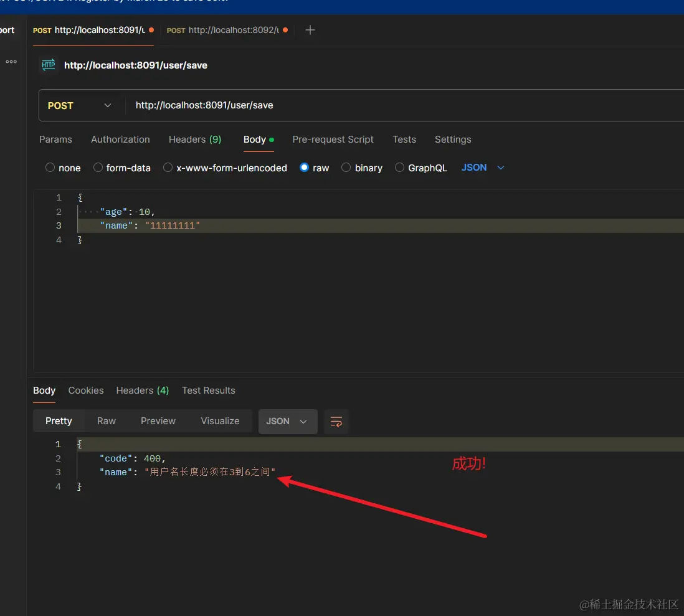684x616 pixels.
Task: Open the Headers (9) request tab
Action: point(195,140)
